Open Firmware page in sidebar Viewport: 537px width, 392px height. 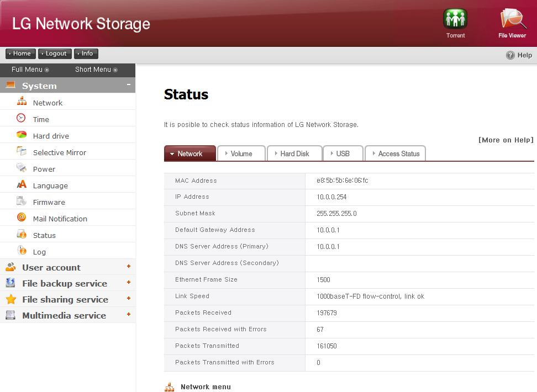pos(49,202)
